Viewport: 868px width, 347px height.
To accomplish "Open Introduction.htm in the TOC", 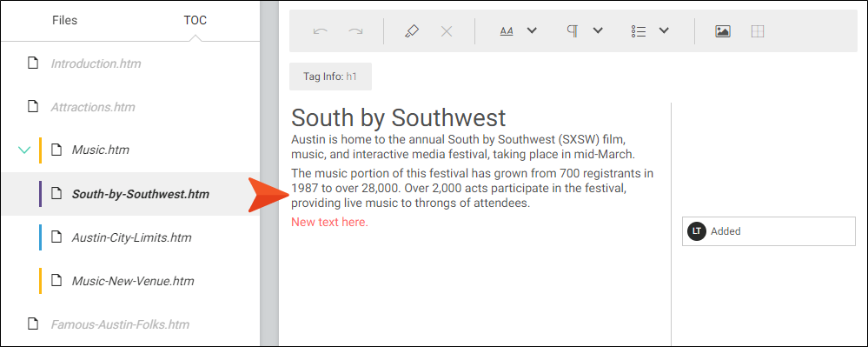I will tap(96, 63).
